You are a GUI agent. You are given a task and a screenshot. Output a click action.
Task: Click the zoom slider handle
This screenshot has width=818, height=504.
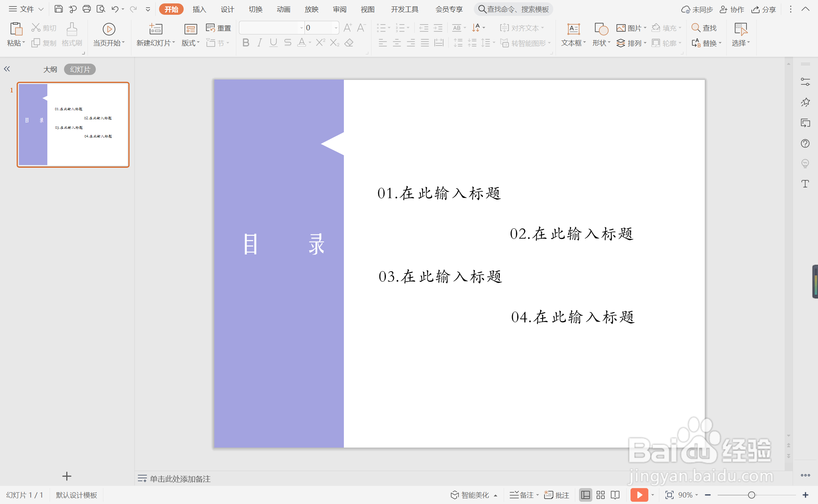pyautogui.click(x=752, y=495)
